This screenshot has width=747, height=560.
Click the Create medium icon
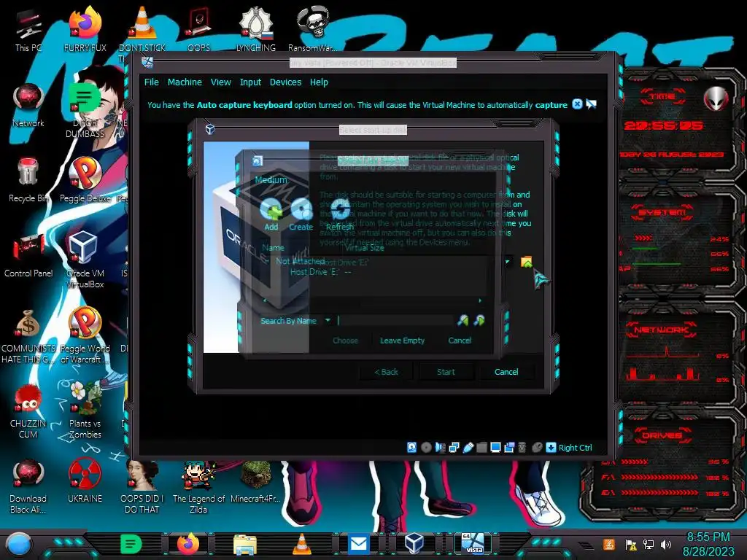click(301, 210)
